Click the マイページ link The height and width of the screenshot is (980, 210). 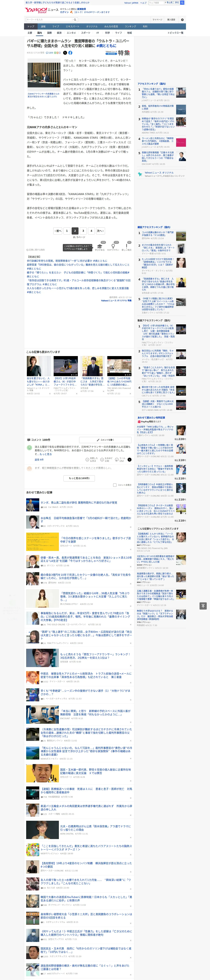tap(157, 20)
